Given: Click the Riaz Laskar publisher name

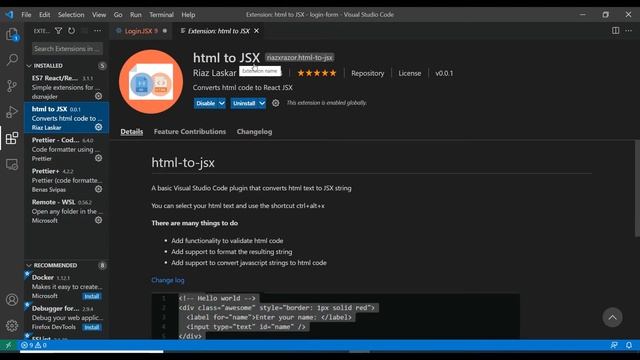Looking at the screenshot, I should (x=215, y=73).
